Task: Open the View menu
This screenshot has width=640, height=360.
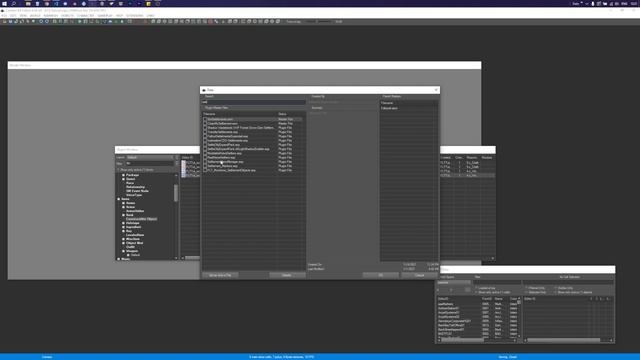Action: [23, 16]
